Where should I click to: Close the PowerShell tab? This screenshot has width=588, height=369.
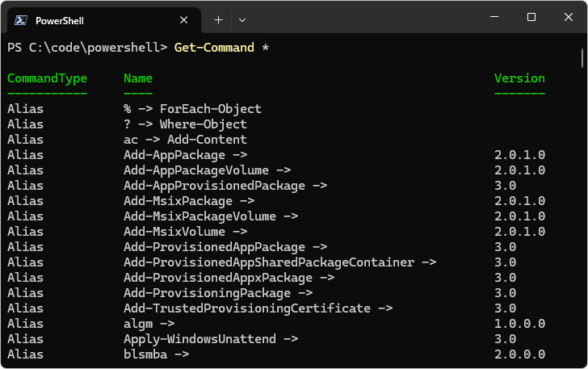(184, 20)
